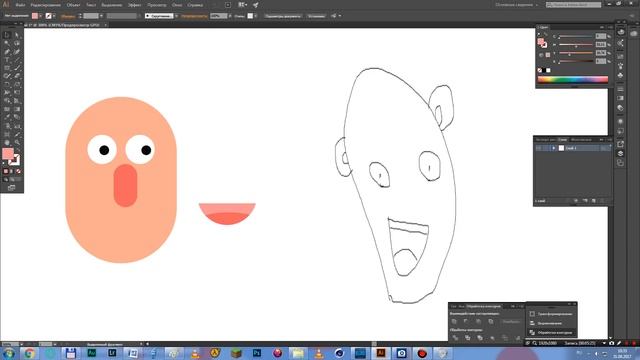Click Установки button in control bar
This screenshot has width=640, height=360.
(x=316, y=16)
